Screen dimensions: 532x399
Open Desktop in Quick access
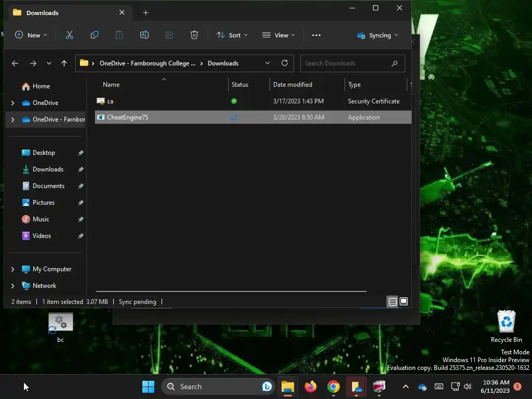coord(38,153)
